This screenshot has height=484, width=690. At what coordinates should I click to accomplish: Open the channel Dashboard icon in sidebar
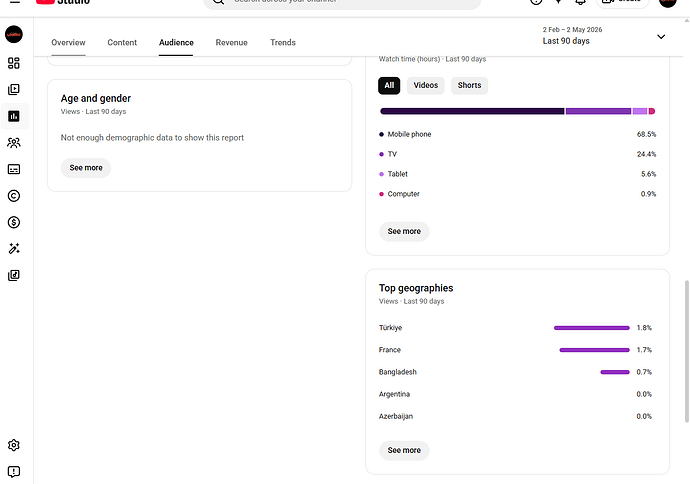point(14,63)
